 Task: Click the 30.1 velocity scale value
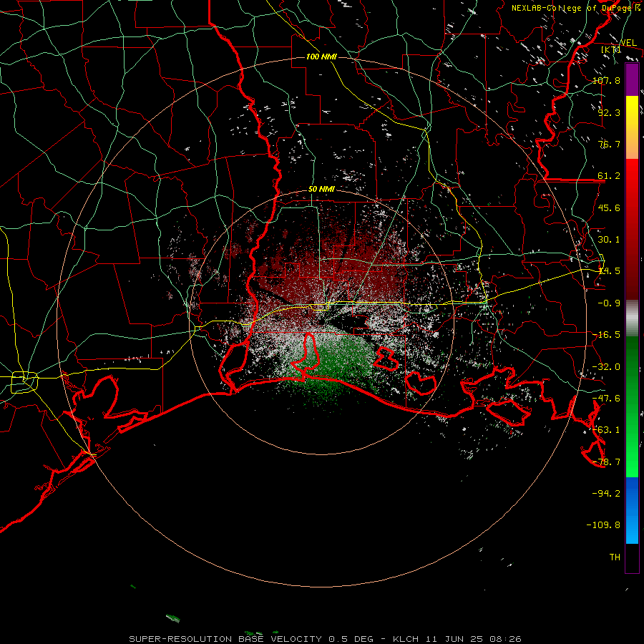609,240
